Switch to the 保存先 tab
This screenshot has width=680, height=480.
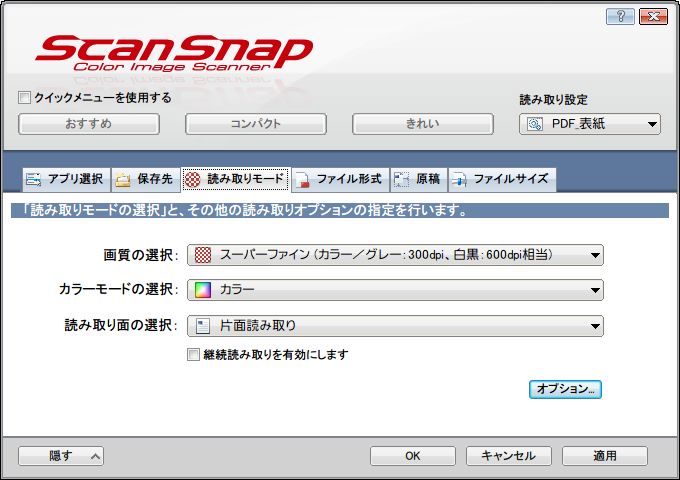pyautogui.click(x=146, y=180)
